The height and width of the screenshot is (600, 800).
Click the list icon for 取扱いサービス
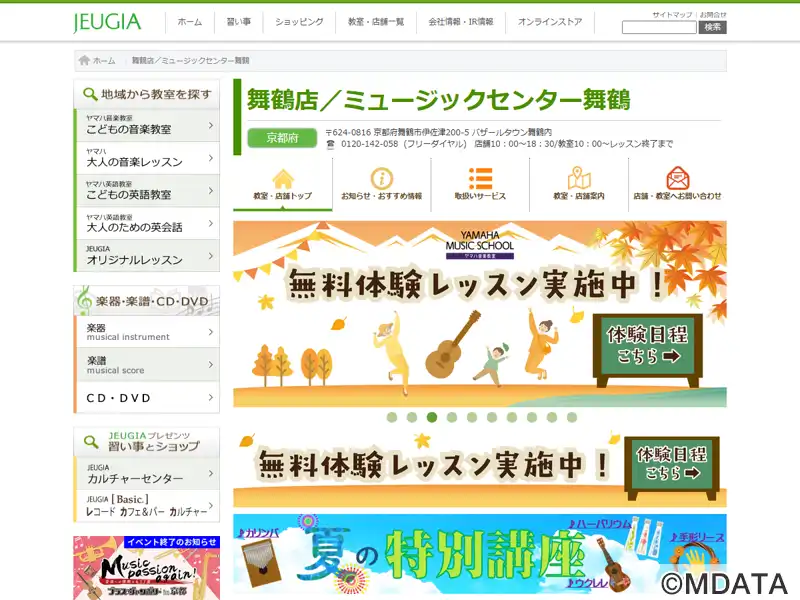coord(480,179)
